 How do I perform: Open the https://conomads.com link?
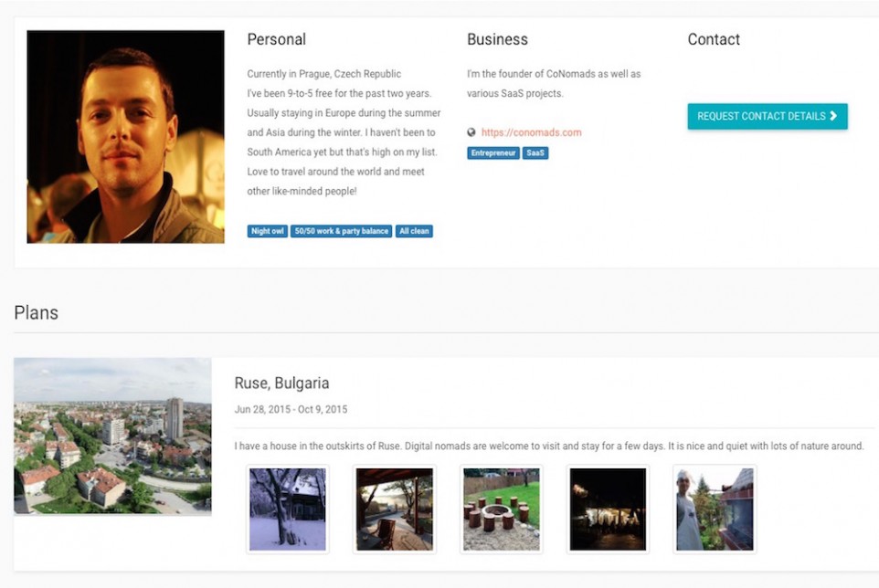pyautogui.click(x=531, y=132)
